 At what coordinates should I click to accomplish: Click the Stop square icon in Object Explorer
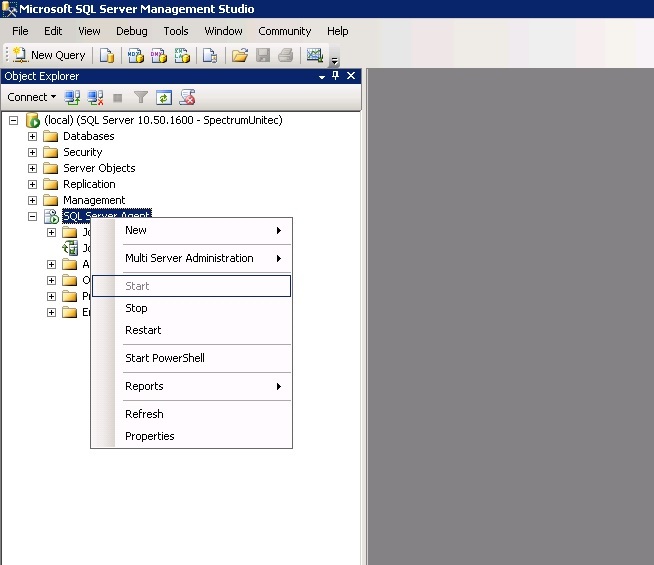click(118, 98)
